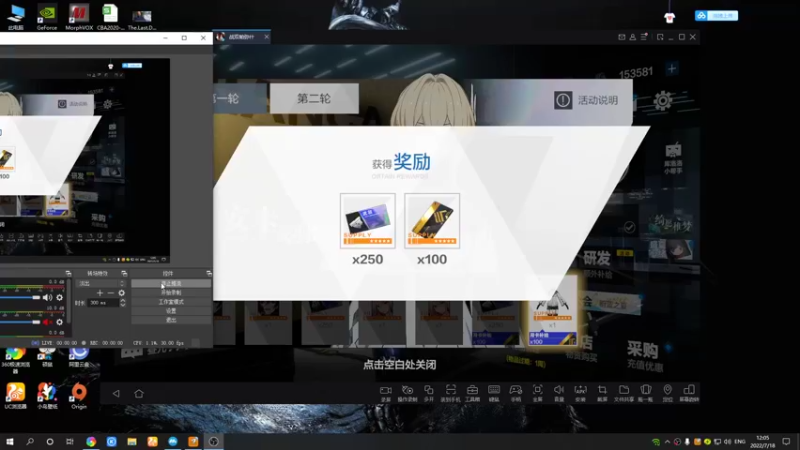Open the file sharing folder icon

(x=624, y=390)
